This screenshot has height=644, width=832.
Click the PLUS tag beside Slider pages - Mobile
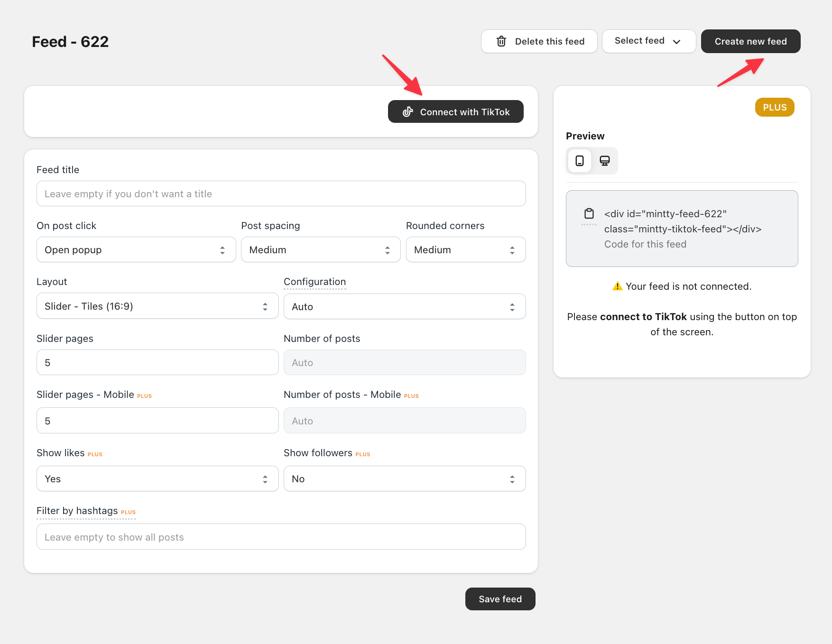pyautogui.click(x=144, y=396)
